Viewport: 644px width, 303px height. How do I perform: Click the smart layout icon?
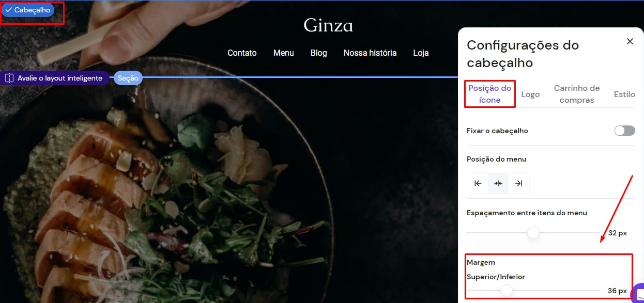[9, 78]
